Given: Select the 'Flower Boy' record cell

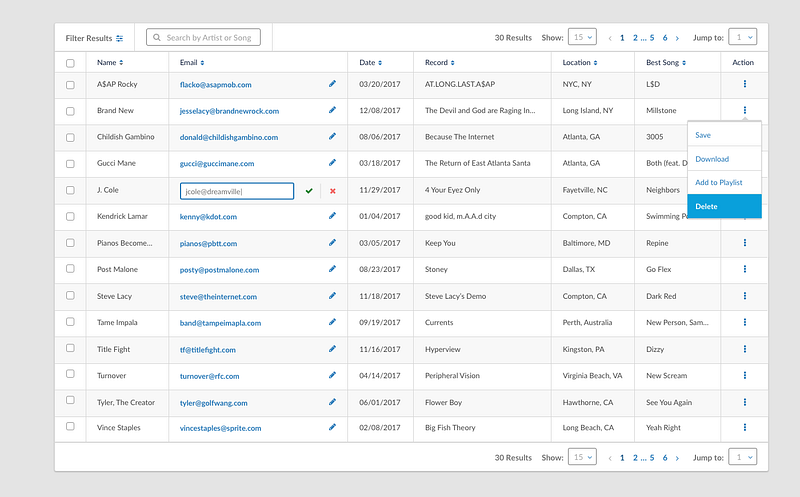Looking at the screenshot, I should tap(443, 402).
